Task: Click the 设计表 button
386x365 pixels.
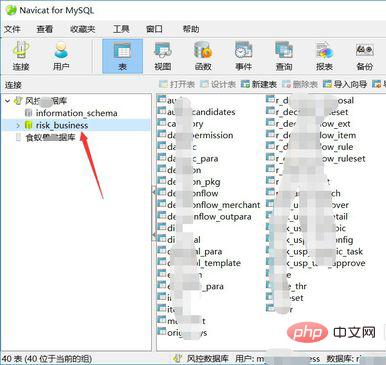Action: [218, 84]
